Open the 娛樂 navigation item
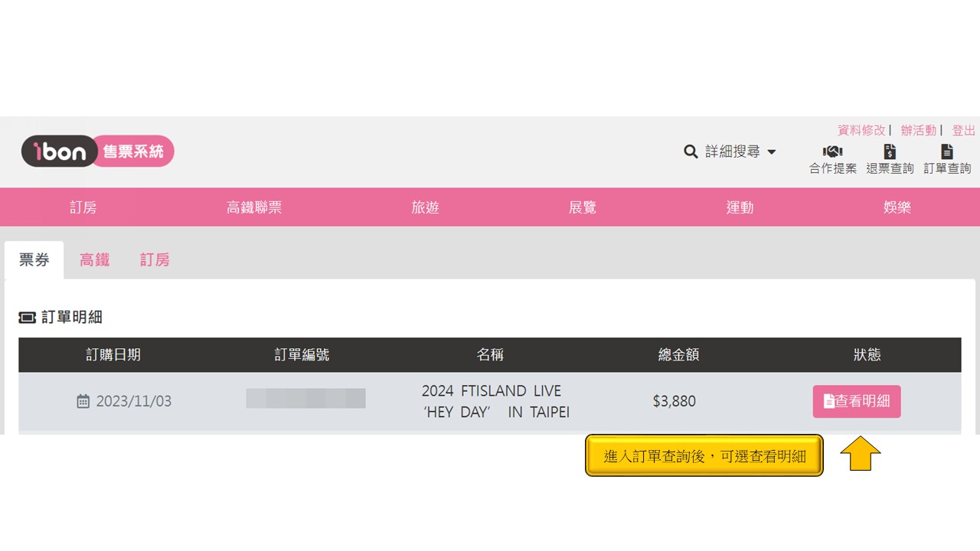980x551 pixels. tap(897, 207)
